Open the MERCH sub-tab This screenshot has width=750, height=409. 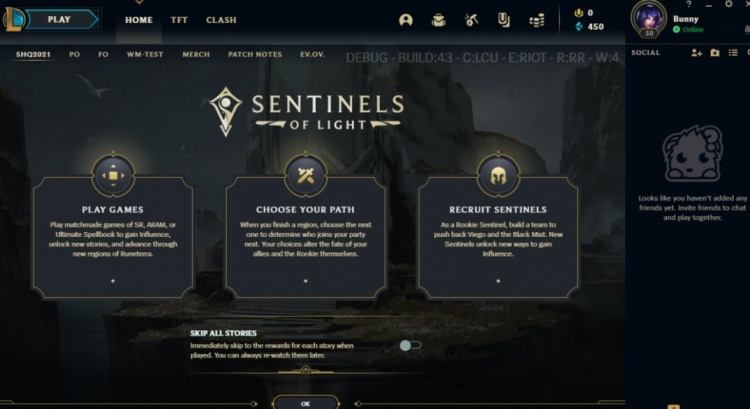click(196, 54)
